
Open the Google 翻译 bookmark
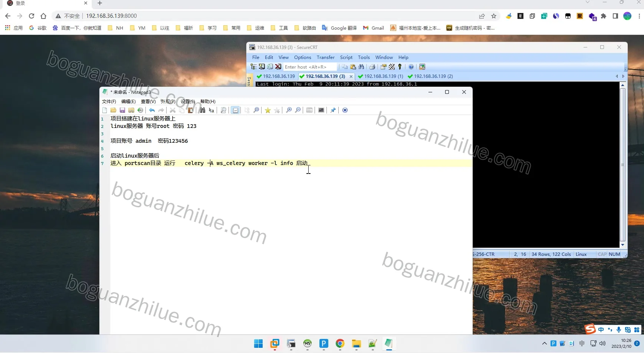tap(339, 28)
